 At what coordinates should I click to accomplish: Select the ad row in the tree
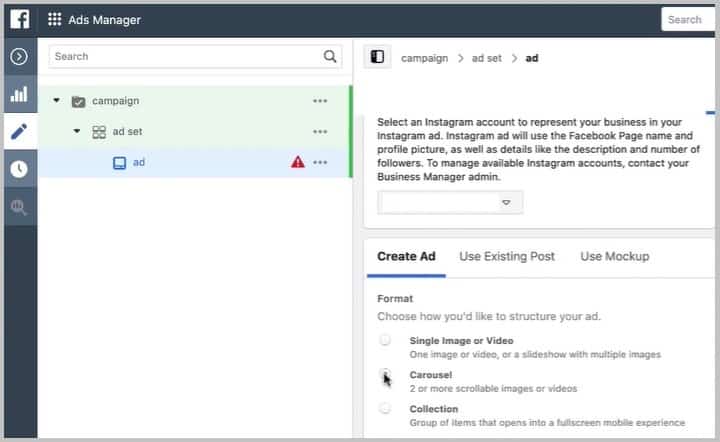194,162
